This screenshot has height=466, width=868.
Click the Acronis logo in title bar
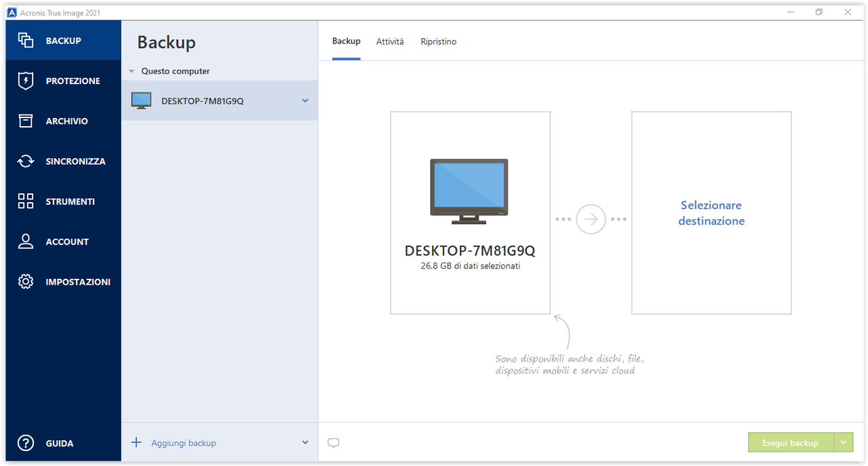[12, 13]
